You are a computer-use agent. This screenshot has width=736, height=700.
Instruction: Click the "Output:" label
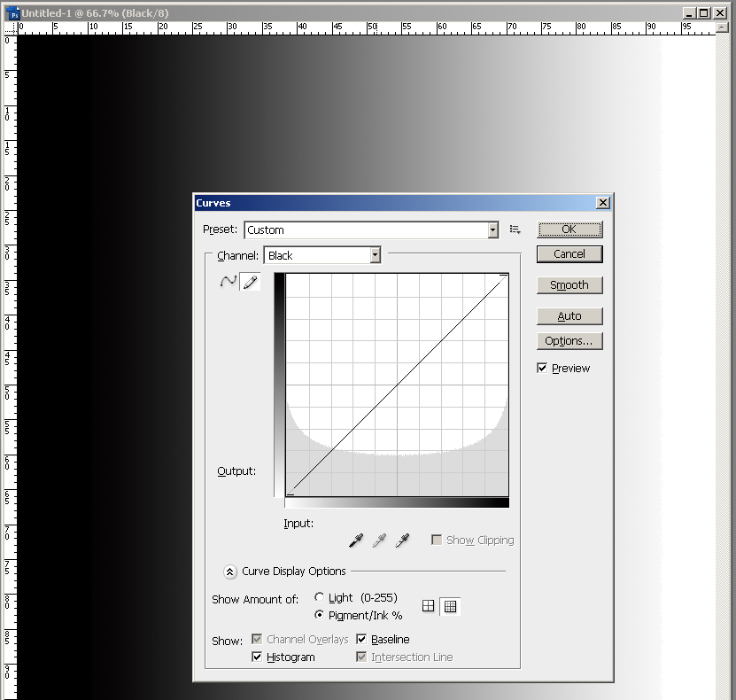coord(236,471)
